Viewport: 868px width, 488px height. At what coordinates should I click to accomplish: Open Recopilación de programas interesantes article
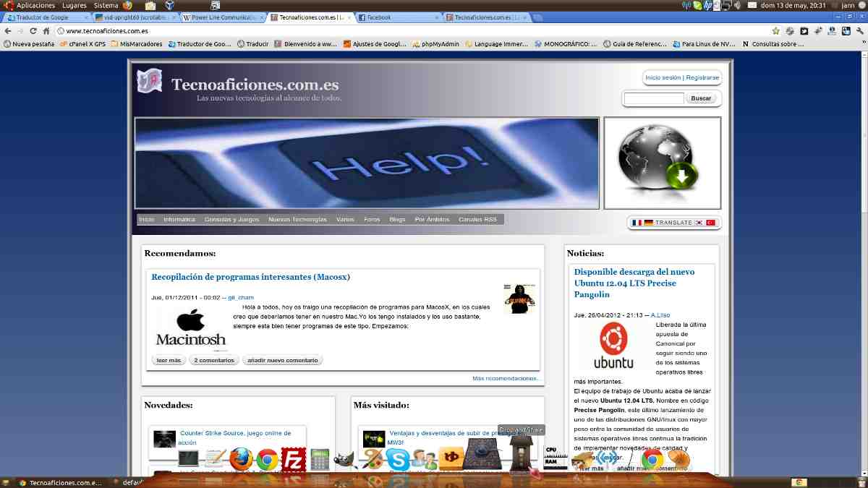tap(251, 276)
